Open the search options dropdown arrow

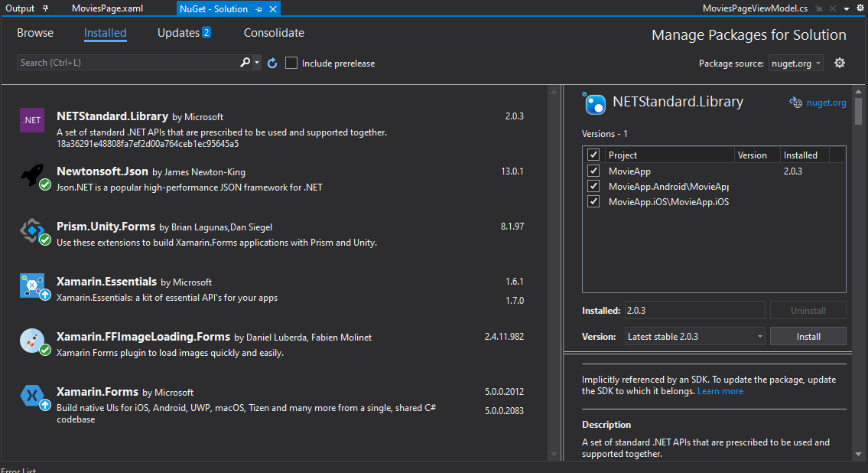(257, 63)
